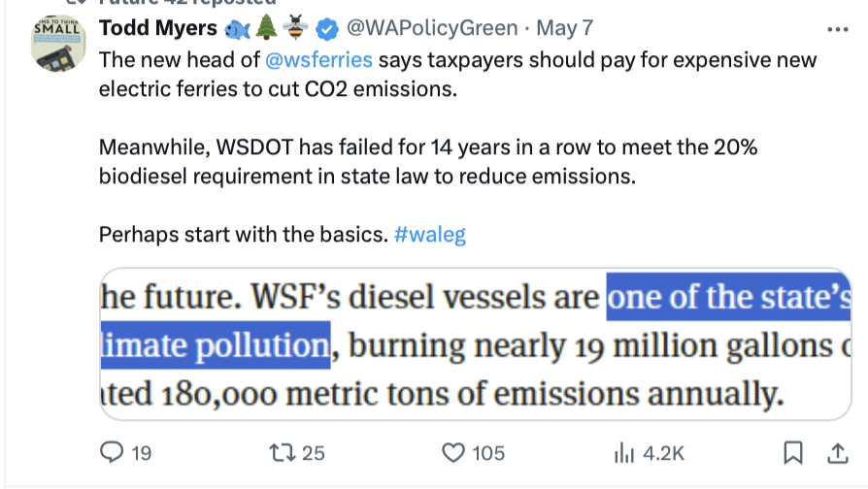Click the share upload icon
868x489 pixels.
835,452
